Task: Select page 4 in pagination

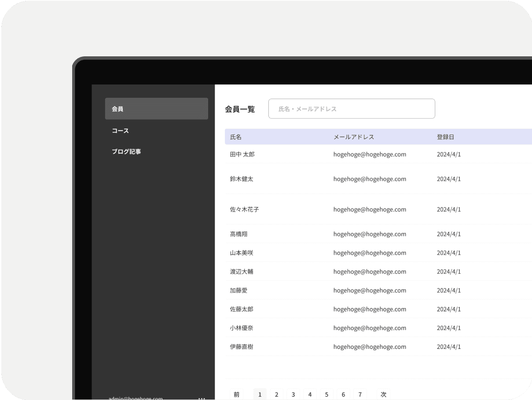Action: point(310,394)
